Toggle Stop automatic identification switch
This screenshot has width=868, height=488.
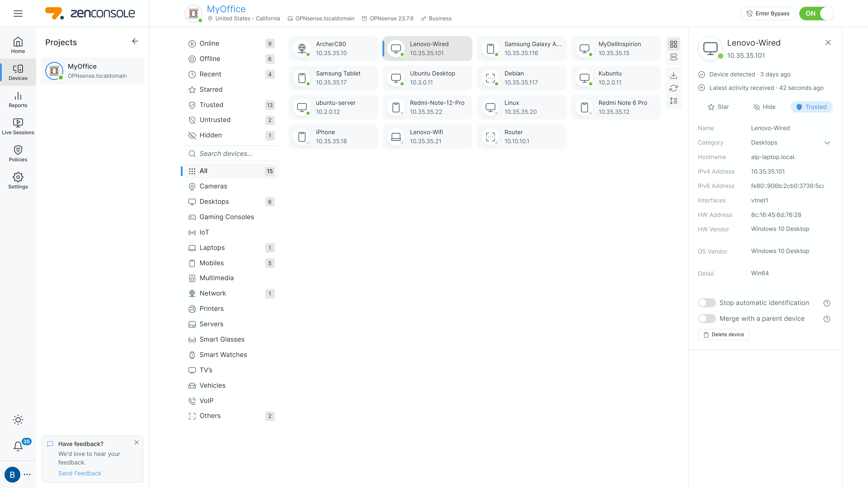pos(707,303)
